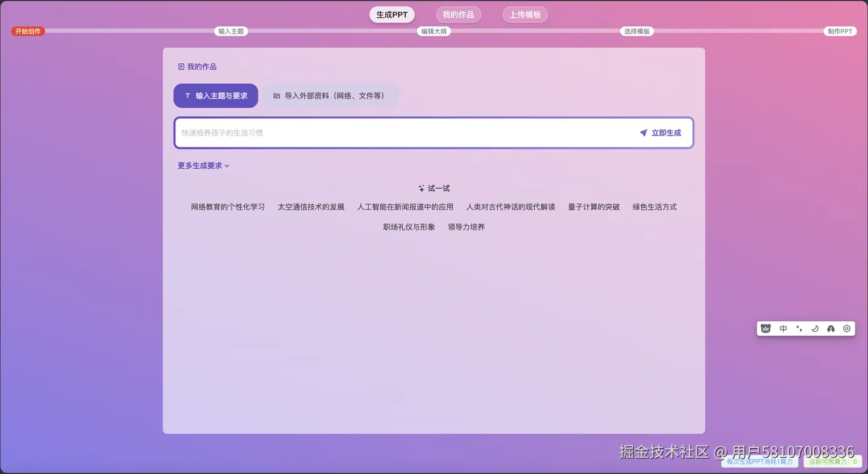Select the Chinese language 中 icon

pyautogui.click(x=783, y=328)
